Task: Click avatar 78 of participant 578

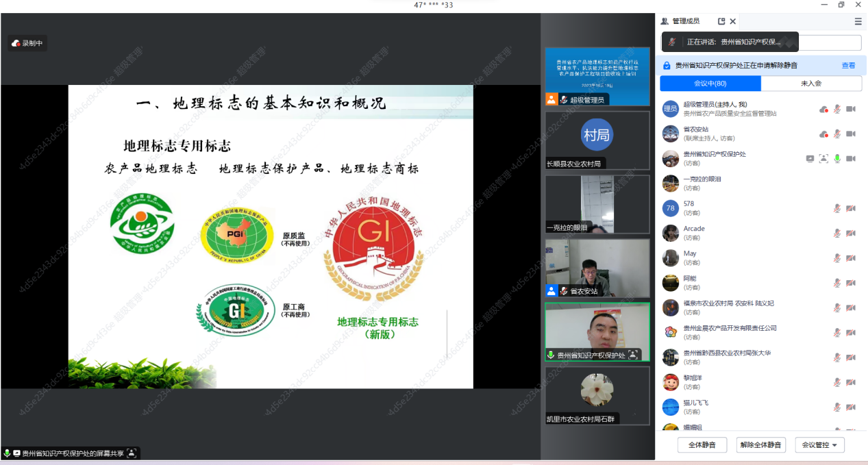Action: (671, 208)
